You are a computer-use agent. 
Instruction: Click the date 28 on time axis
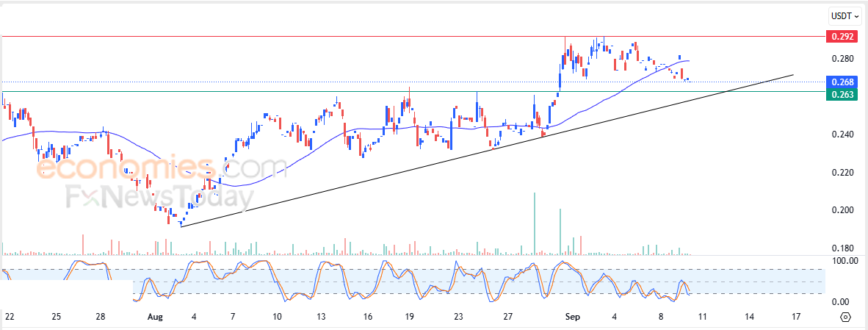pyautogui.click(x=100, y=318)
